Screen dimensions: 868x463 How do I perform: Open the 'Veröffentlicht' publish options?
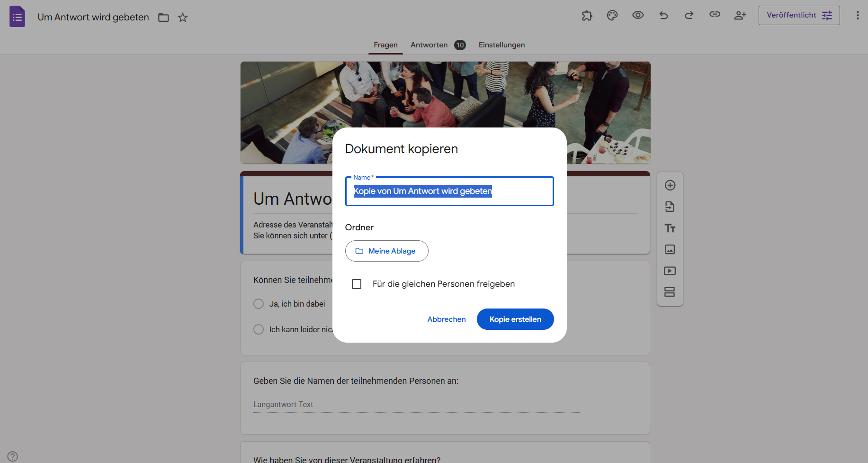(x=799, y=15)
